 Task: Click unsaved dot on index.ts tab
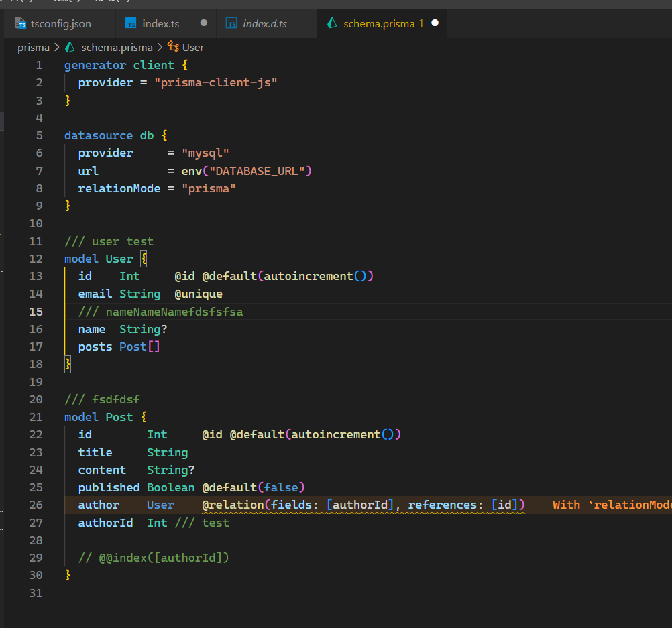click(204, 23)
